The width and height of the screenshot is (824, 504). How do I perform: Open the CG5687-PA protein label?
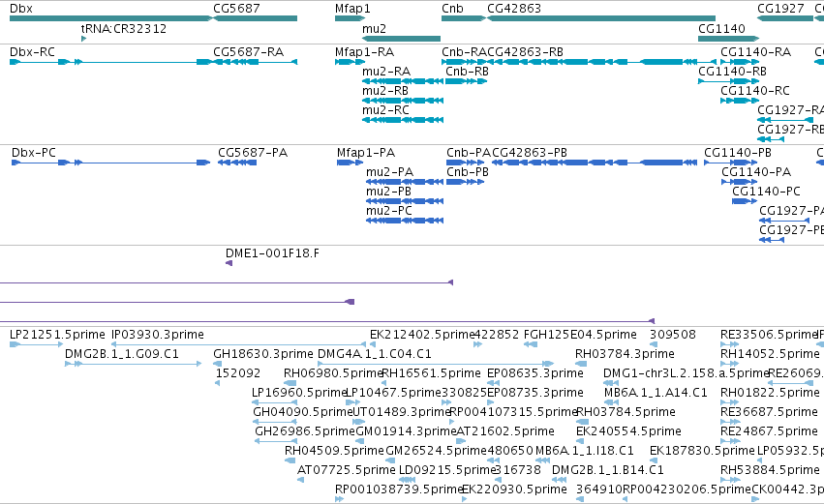coord(253,153)
